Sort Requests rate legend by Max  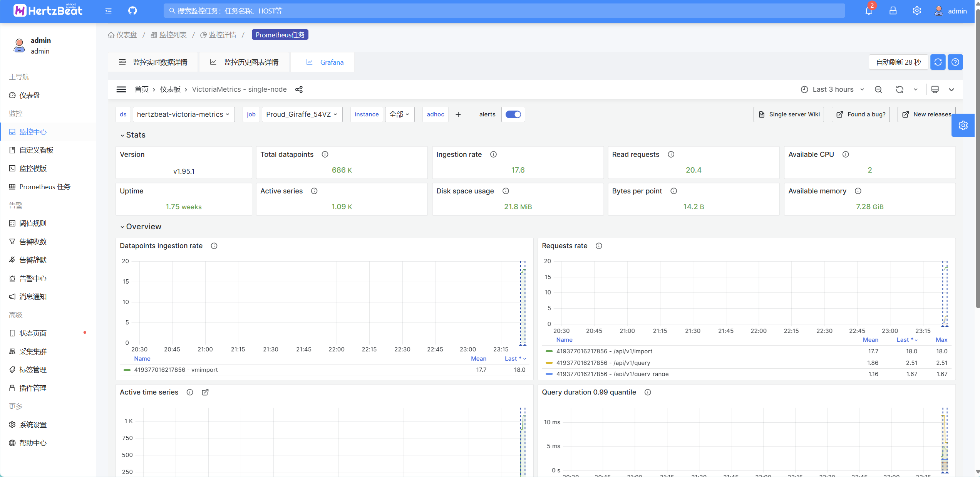coord(941,340)
